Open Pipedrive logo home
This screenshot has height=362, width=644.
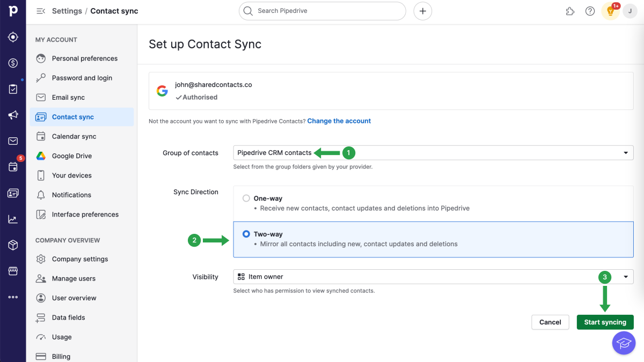(13, 11)
